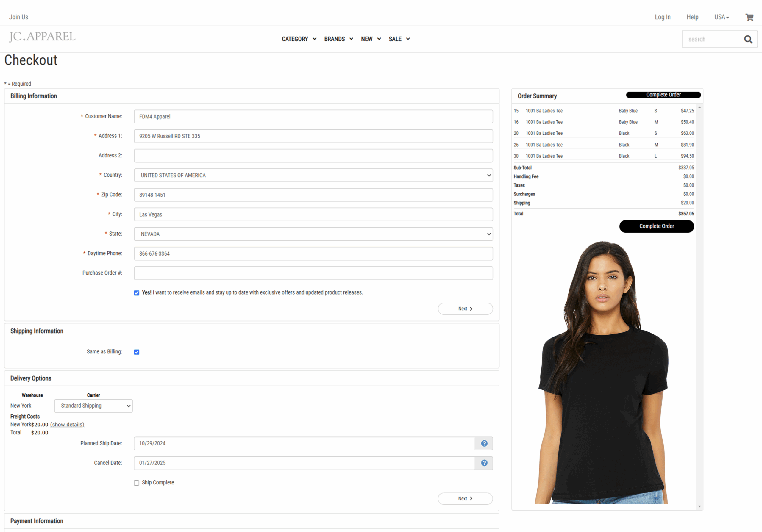Click the Zip Code field
762x532 pixels.
313,195
